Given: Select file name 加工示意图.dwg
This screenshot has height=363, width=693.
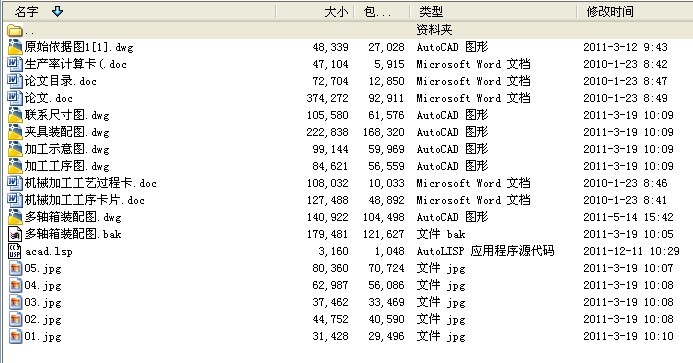Looking at the screenshot, I should click(67, 149).
